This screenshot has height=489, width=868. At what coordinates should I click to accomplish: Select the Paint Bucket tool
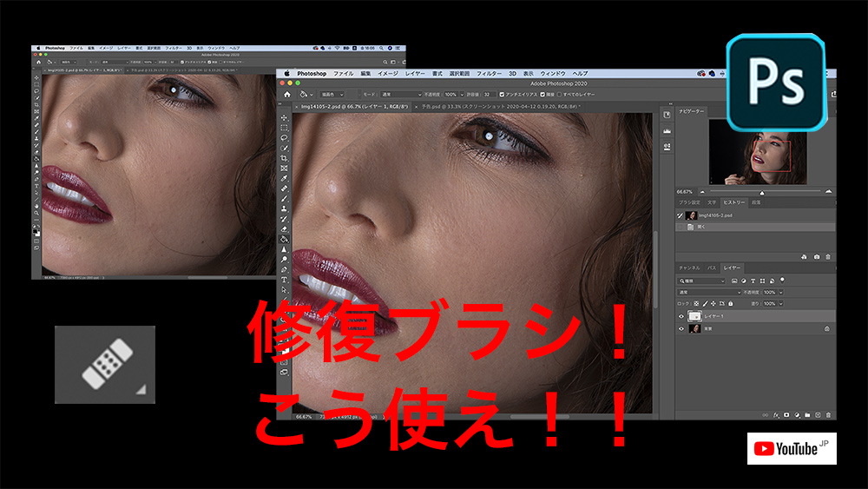(x=284, y=238)
